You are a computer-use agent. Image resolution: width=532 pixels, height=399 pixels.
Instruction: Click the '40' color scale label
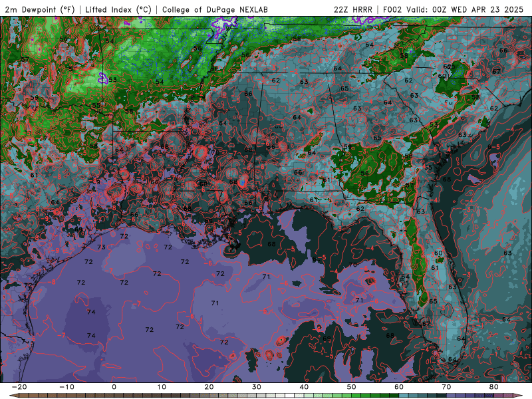coord(304,387)
